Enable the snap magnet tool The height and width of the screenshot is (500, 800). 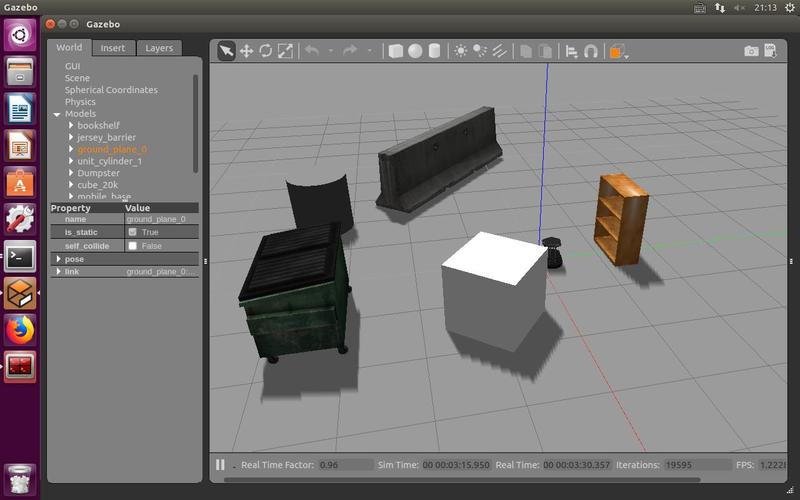(590, 51)
